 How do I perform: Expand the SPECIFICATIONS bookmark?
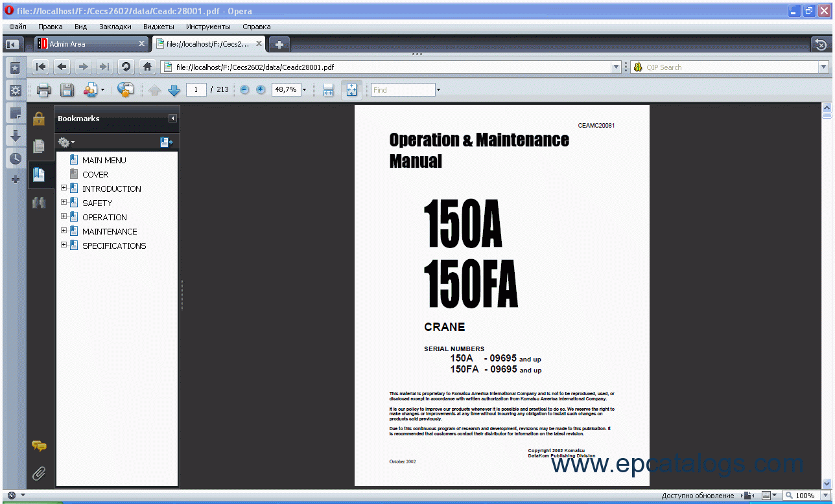[x=64, y=246]
